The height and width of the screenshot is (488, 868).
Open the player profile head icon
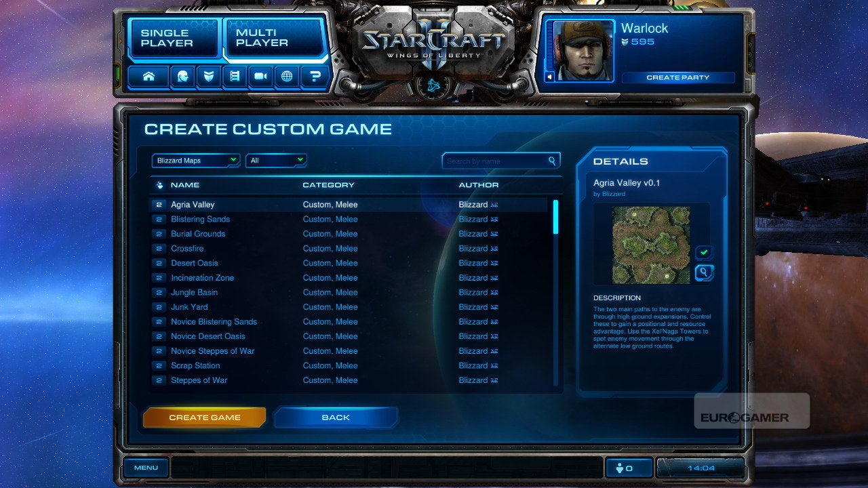pos(182,77)
